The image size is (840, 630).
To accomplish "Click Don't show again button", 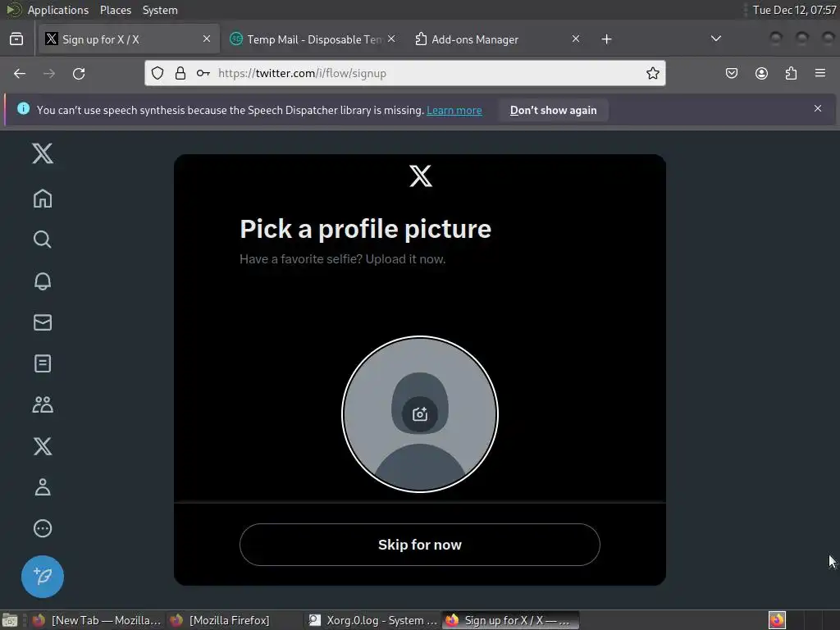I will click(x=554, y=111).
